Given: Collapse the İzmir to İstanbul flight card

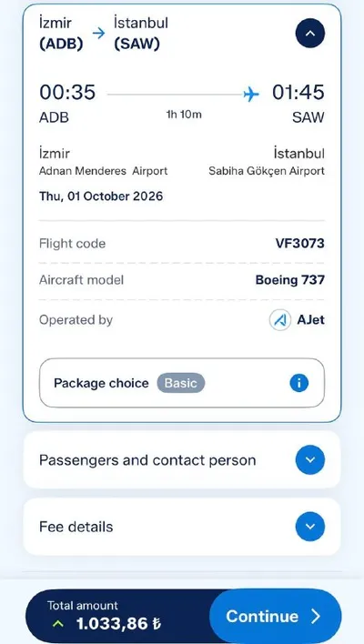Looking at the screenshot, I should tap(309, 34).
